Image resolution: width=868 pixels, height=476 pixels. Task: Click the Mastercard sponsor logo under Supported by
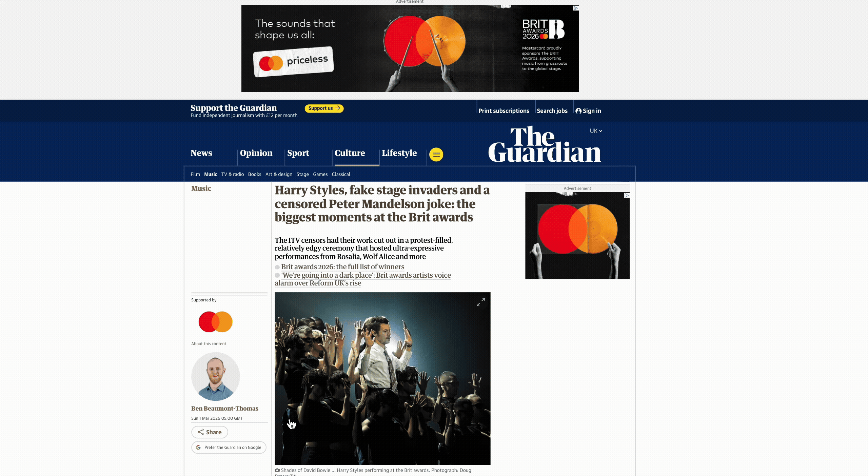click(216, 322)
